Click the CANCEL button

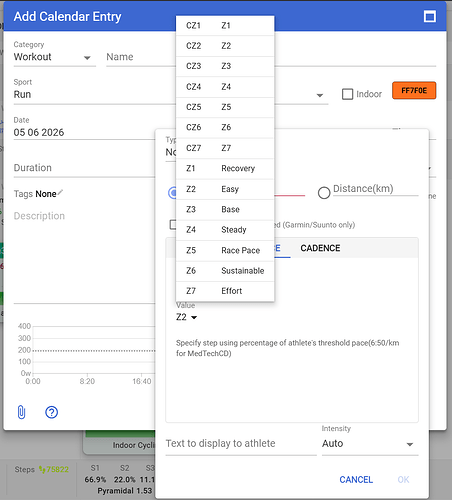pyautogui.click(x=356, y=479)
